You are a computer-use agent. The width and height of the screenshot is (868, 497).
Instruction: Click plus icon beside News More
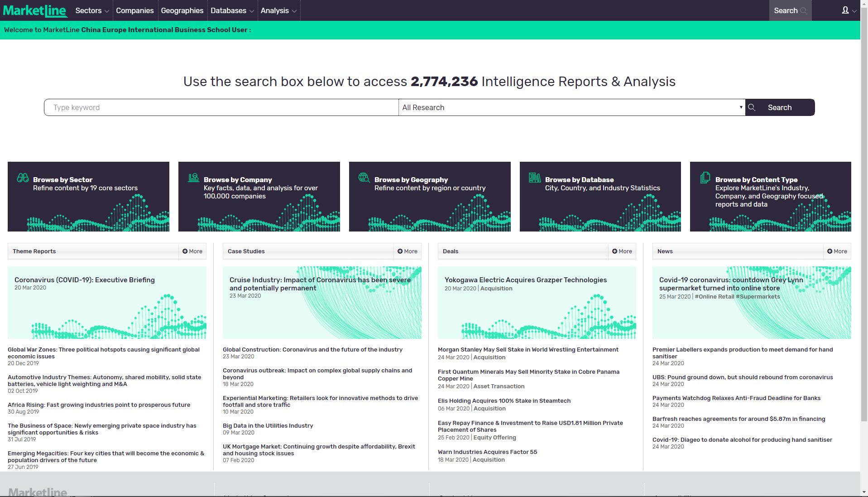pyautogui.click(x=830, y=251)
